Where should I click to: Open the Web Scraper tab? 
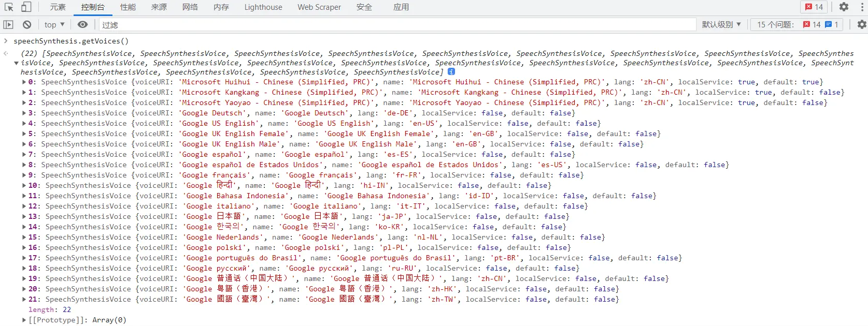[319, 7]
